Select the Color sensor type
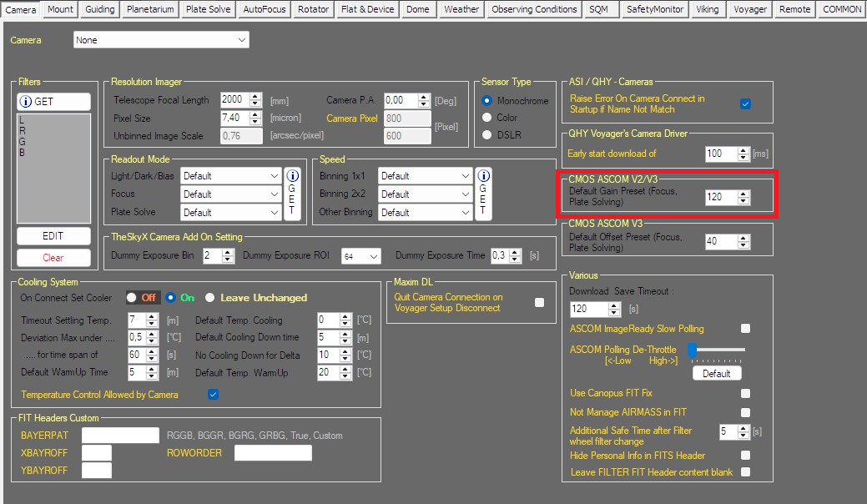Image resolution: width=867 pixels, height=504 pixels. (487, 118)
